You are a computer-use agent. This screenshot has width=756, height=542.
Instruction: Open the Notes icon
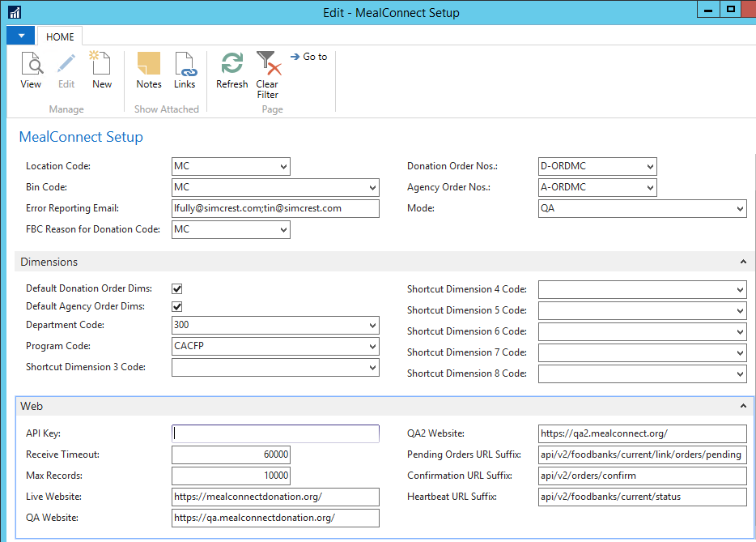pos(149,70)
